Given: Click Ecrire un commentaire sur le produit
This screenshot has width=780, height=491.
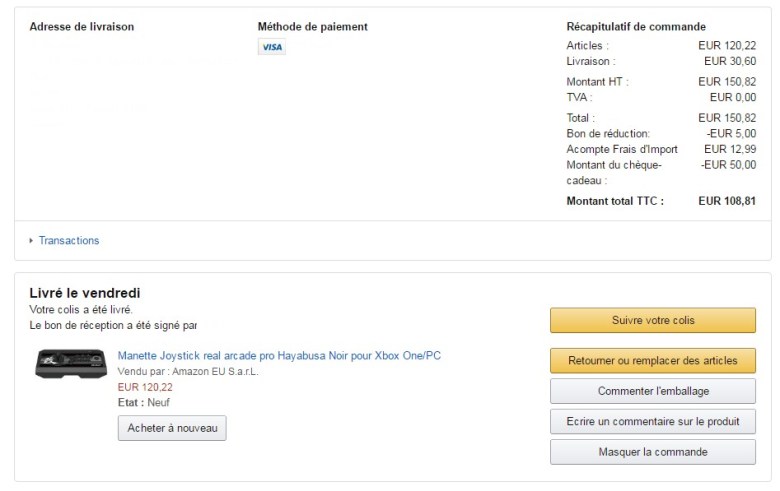Looking at the screenshot, I should coord(652,421).
